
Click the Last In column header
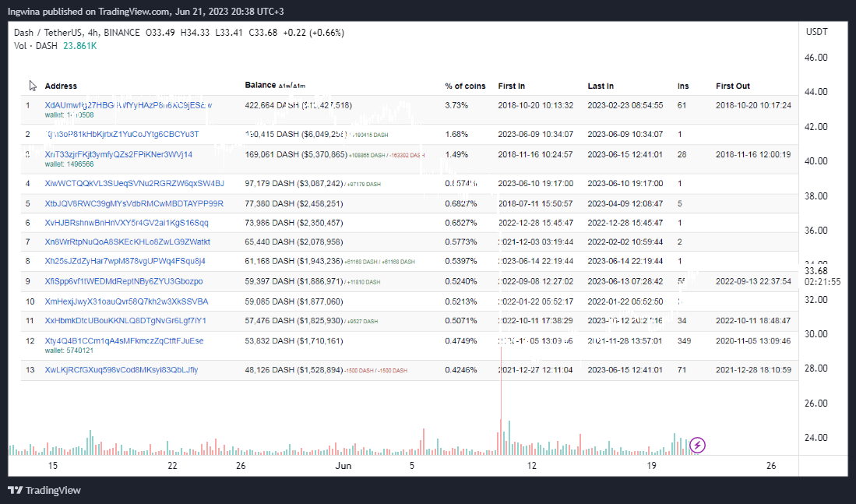(601, 86)
